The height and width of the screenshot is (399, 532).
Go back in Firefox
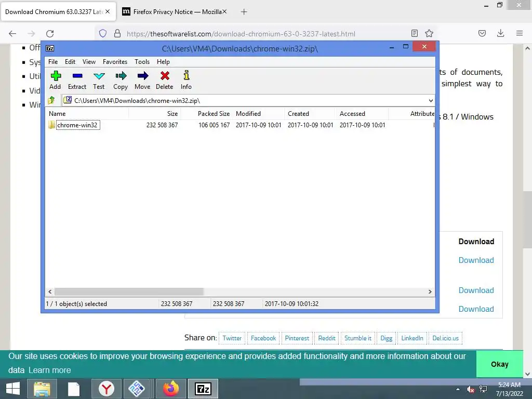(12, 34)
